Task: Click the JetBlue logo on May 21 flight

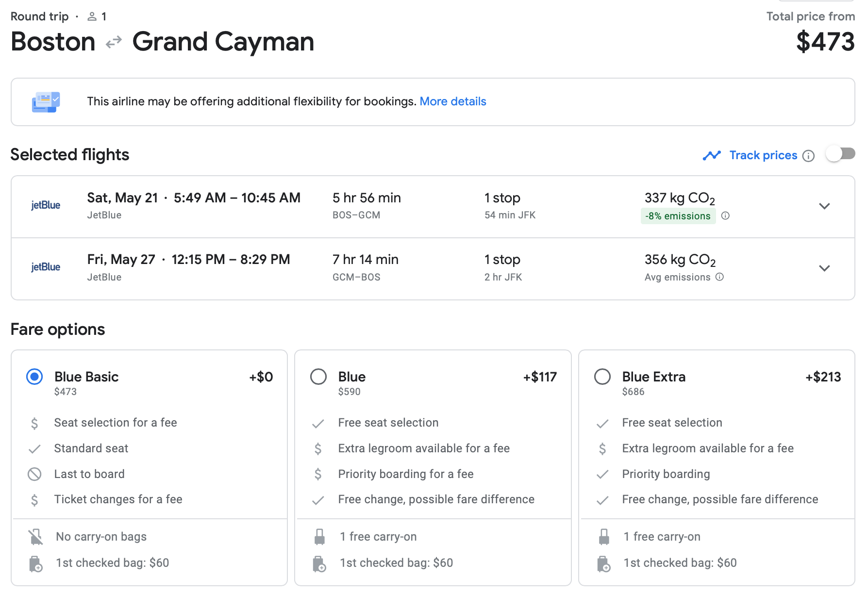Action: click(x=46, y=205)
